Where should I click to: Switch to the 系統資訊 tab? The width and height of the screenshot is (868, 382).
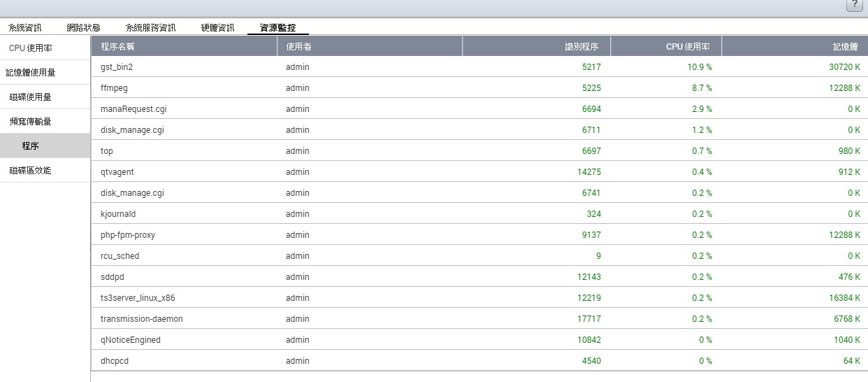click(25, 28)
